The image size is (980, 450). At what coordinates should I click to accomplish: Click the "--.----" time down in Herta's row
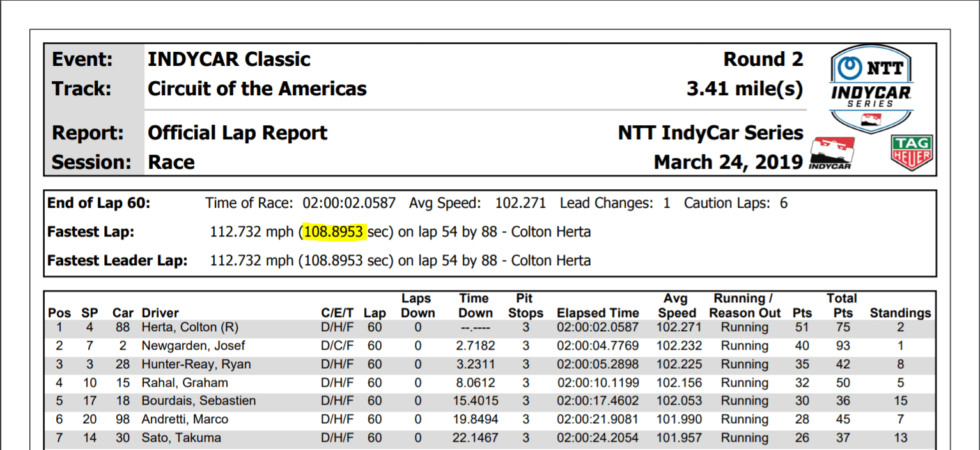476,327
